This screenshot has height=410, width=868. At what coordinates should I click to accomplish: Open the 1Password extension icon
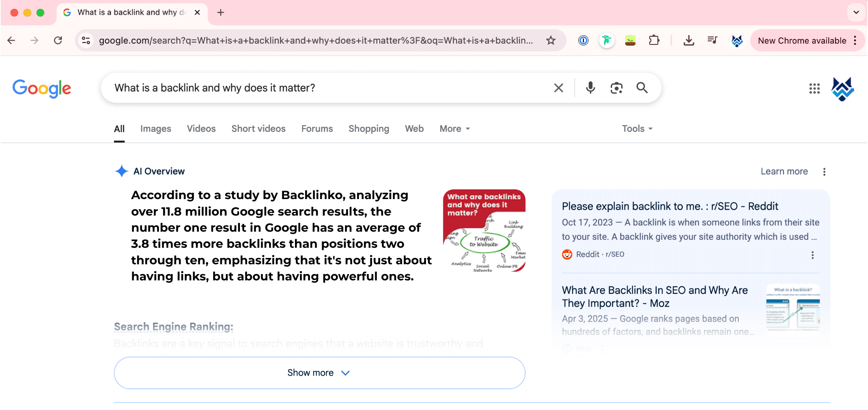(x=583, y=40)
